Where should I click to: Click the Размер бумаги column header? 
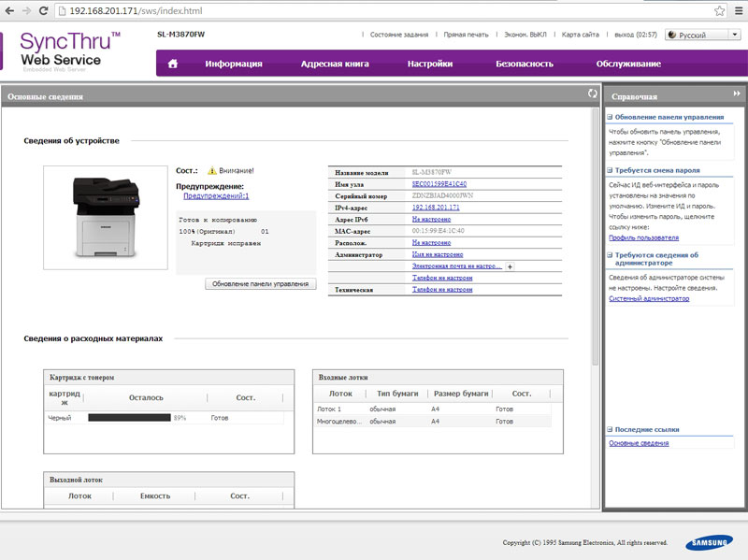pyautogui.click(x=461, y=394)
